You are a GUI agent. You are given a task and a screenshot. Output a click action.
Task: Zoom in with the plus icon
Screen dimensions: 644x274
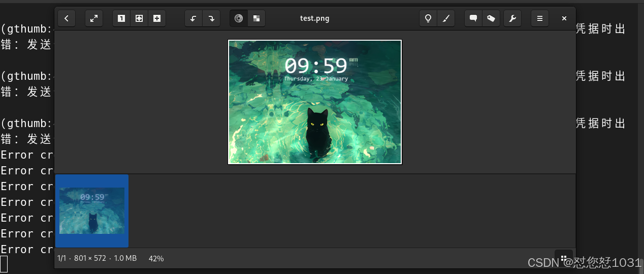tap(157, 18)
